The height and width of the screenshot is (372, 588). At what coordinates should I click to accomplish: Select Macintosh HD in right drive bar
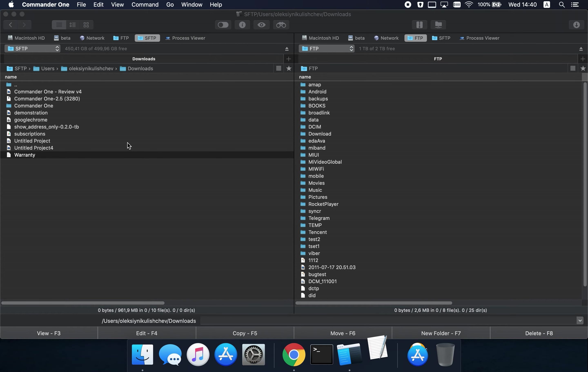tap(320, 38)
